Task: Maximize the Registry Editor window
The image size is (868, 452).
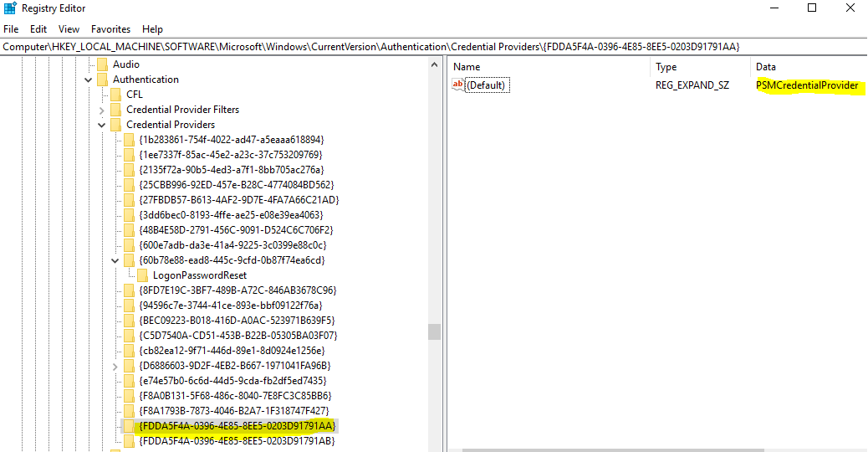Action: pos(812,8)
